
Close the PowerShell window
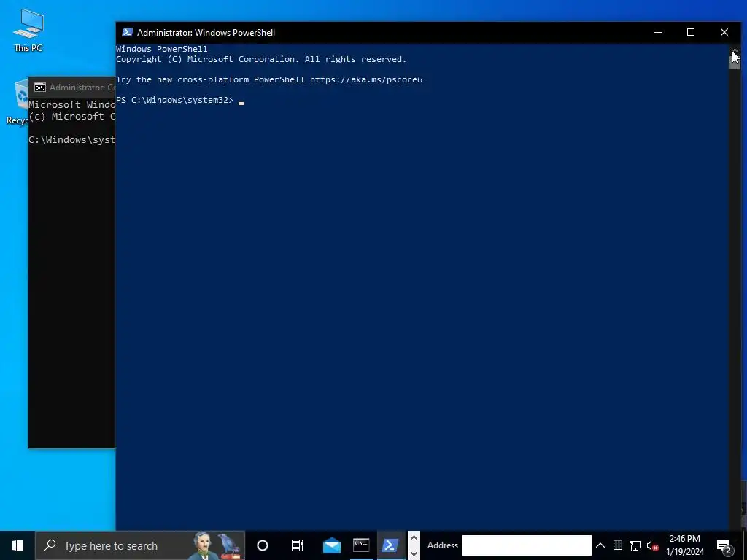724,32
